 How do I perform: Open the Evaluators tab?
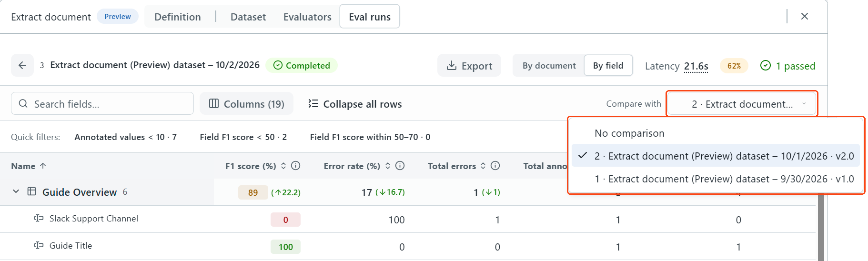pos(307,17)
